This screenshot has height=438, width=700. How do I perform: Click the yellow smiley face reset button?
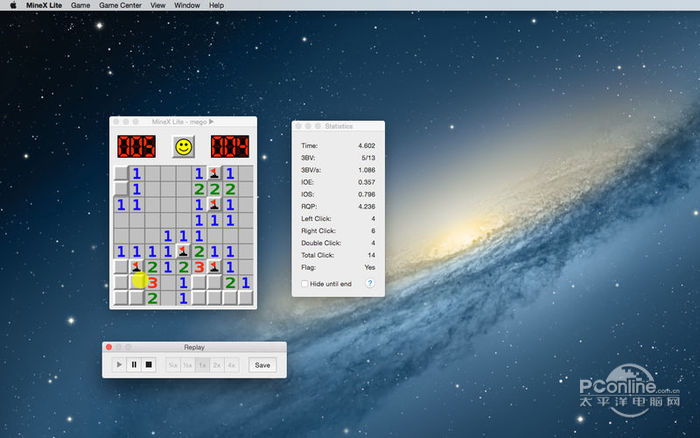183,147
